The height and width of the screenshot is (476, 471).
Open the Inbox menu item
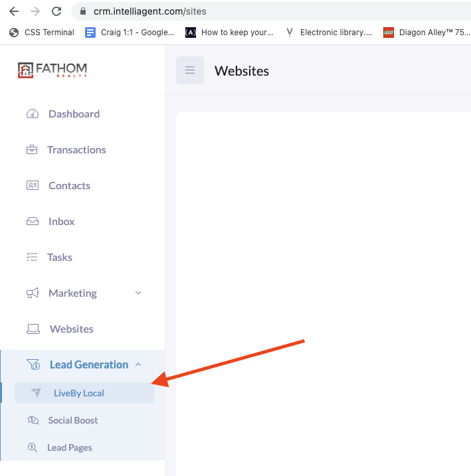click(x=61, y=221)
